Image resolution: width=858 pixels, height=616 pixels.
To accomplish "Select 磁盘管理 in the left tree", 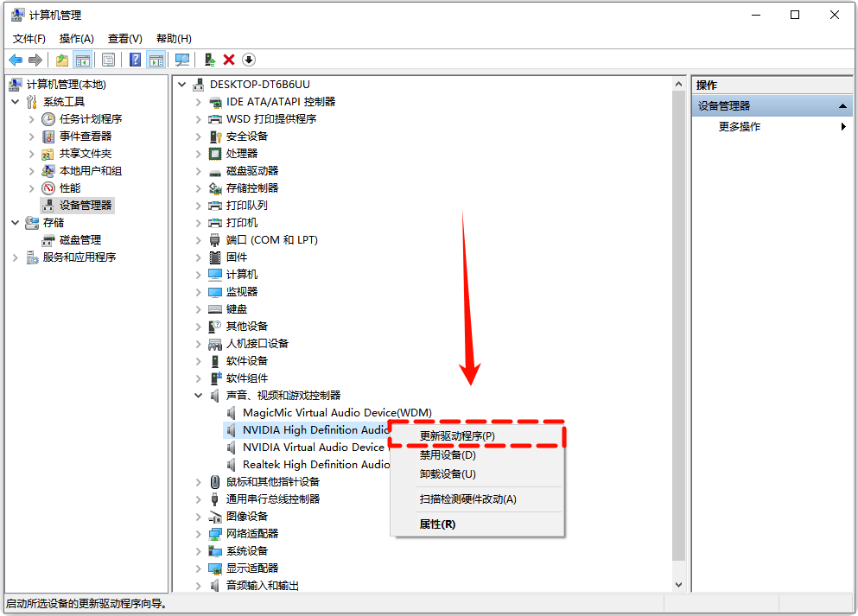I will tap(79, 240).
